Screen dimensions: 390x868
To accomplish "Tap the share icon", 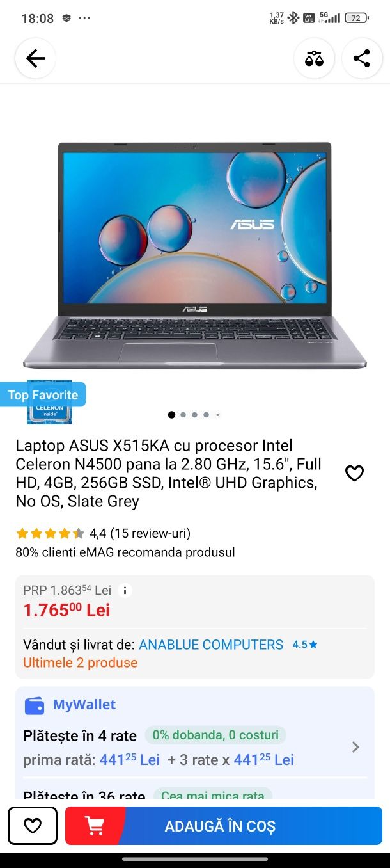I will pos(362,58).
